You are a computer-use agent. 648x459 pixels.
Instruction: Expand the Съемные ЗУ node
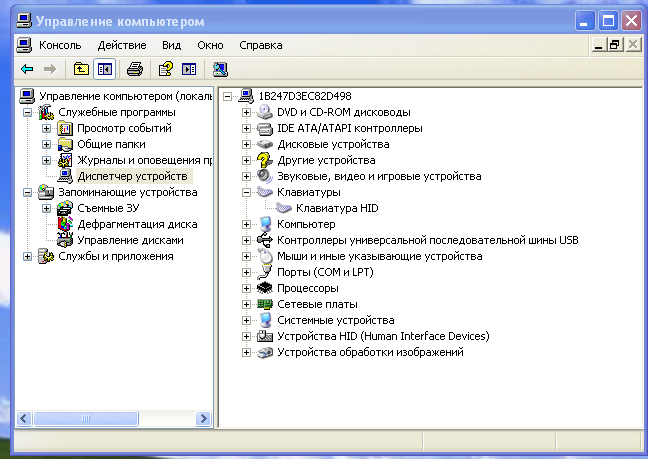click(x=46, y=208)
